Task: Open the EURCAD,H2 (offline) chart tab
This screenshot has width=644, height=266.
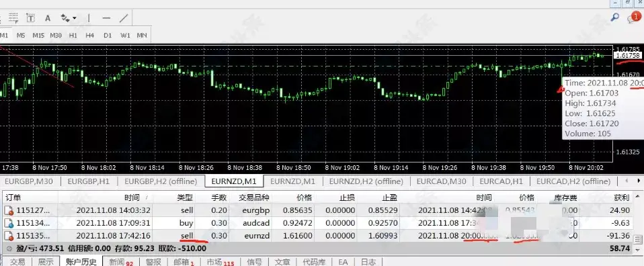Action: click(x=573, y=181)
